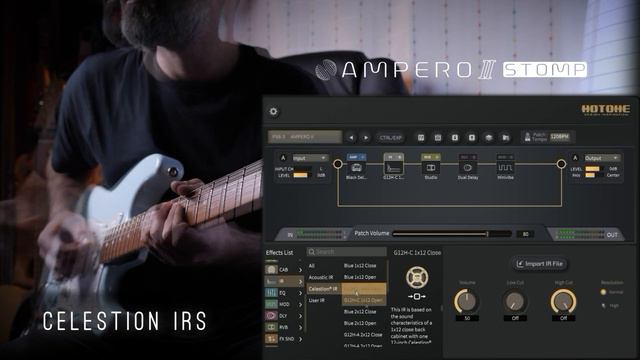Go to previous patch with left arrow
The image size is (640, 360).
click(x=351, y=138)
